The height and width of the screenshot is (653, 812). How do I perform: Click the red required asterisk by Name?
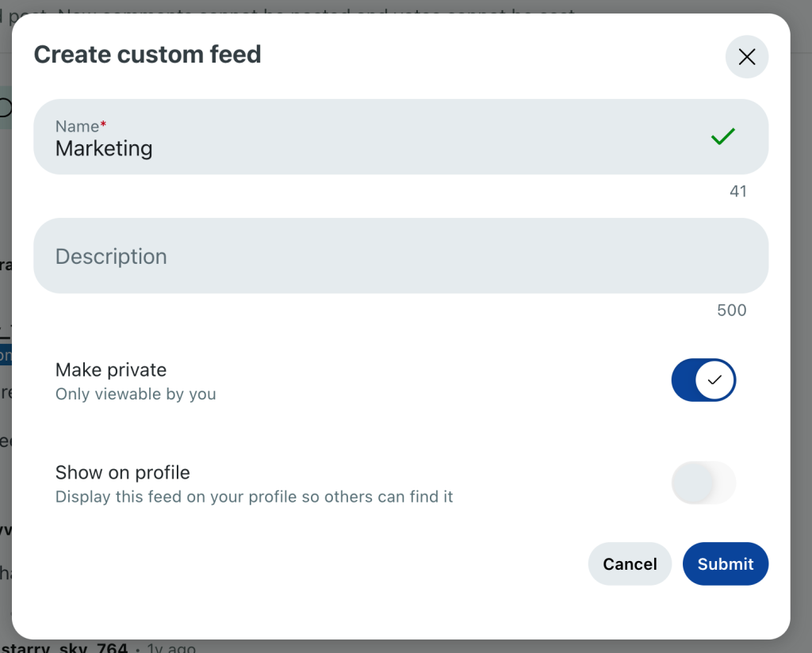point(103,125)
